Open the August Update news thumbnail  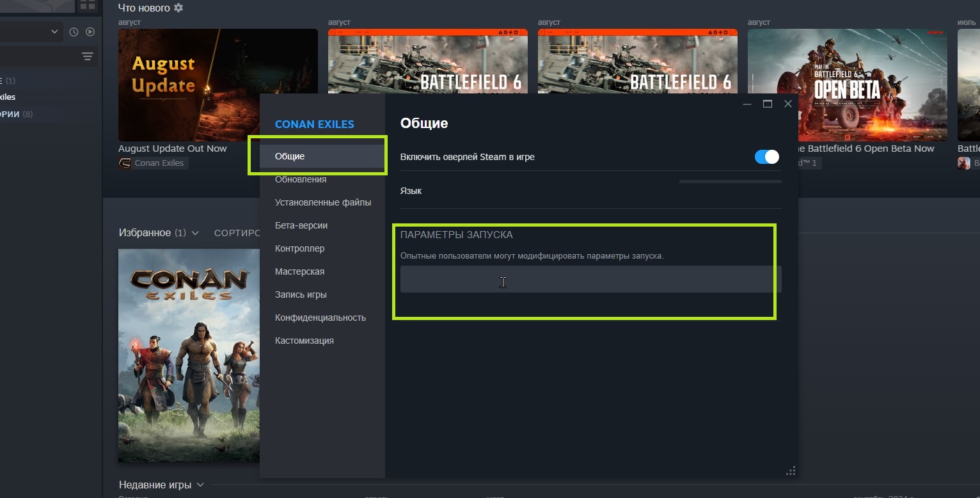218,84
